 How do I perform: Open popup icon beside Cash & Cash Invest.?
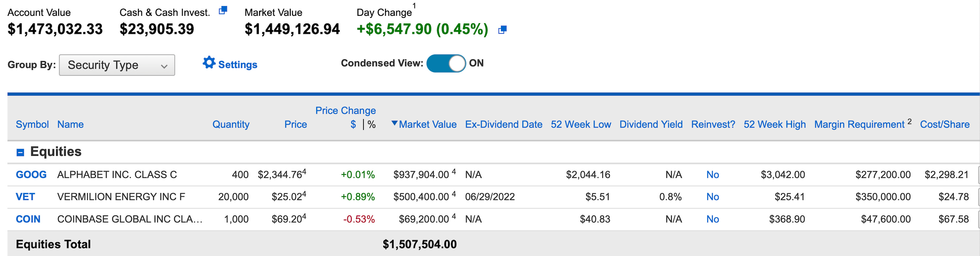[223, 11]
